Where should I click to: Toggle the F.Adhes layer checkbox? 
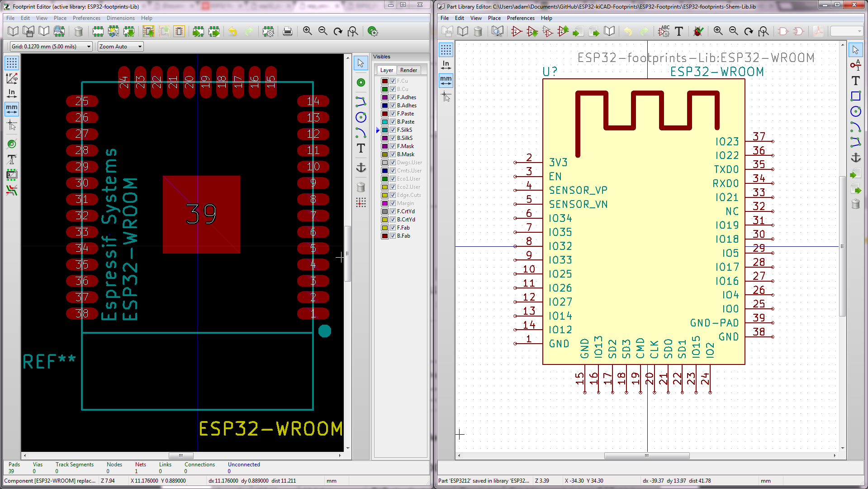point(393,97)
